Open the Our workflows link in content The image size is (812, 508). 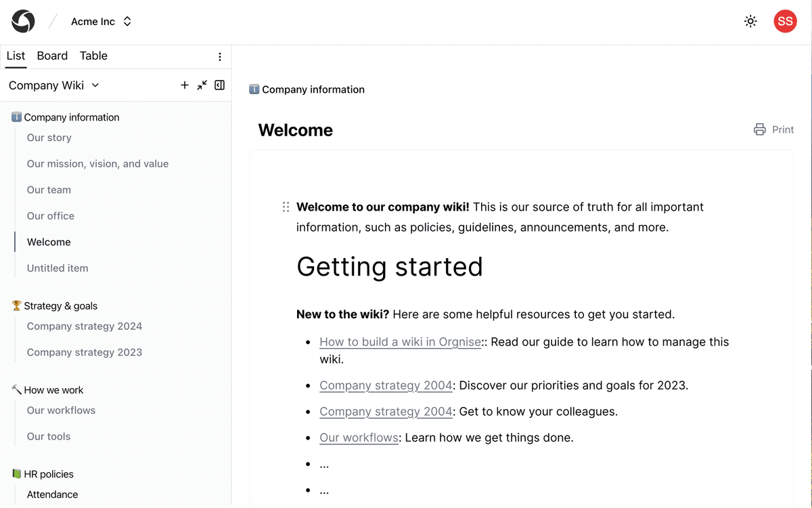[x=359, y=438]
